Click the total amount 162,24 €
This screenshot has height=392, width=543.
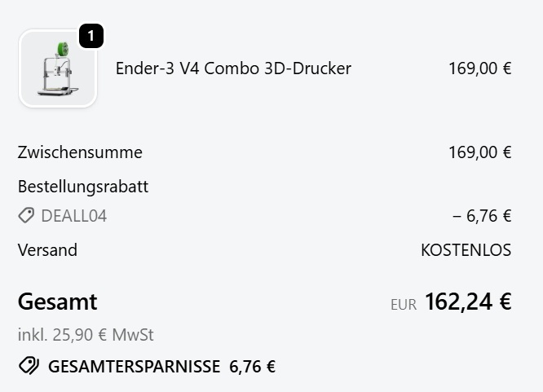(468, 302)
